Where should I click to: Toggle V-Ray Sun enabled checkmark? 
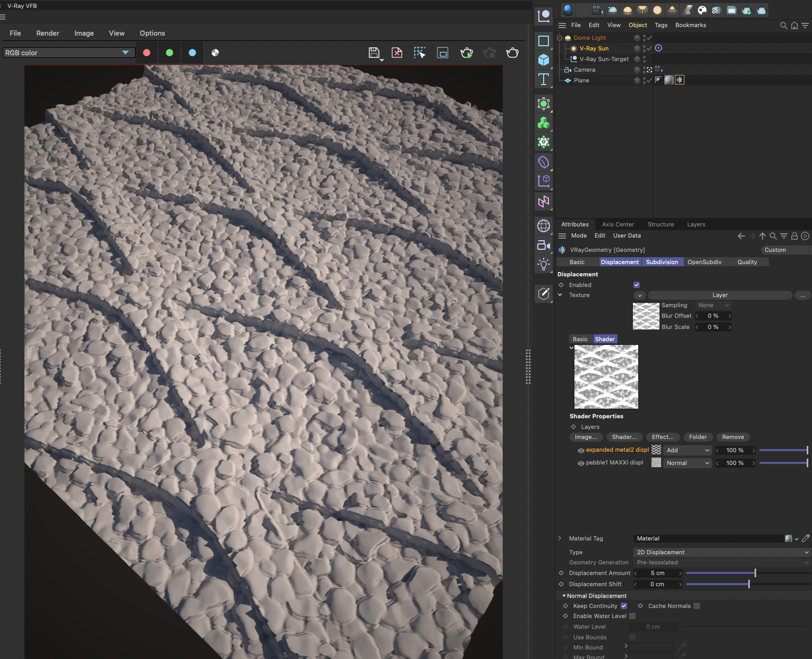pos(649,48)
